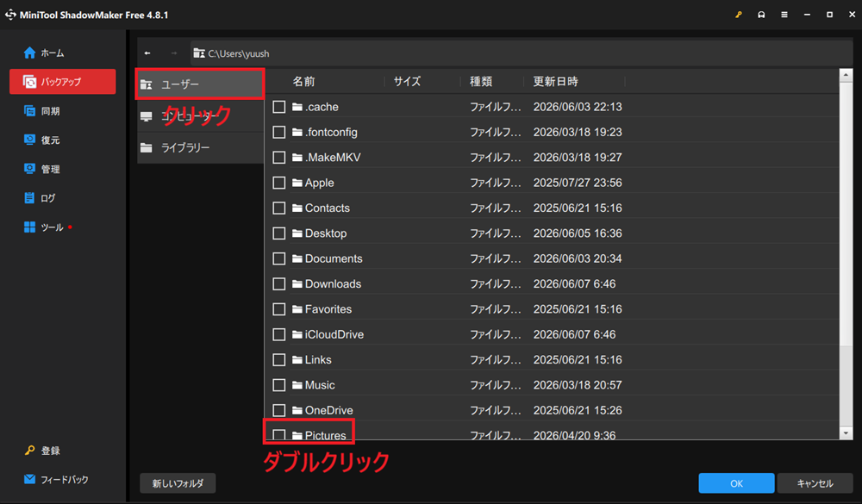The height and width of the screenshot is (504, 862).
Task: Click フィードバック with the mail icon
Action: [x=56, y=479]
